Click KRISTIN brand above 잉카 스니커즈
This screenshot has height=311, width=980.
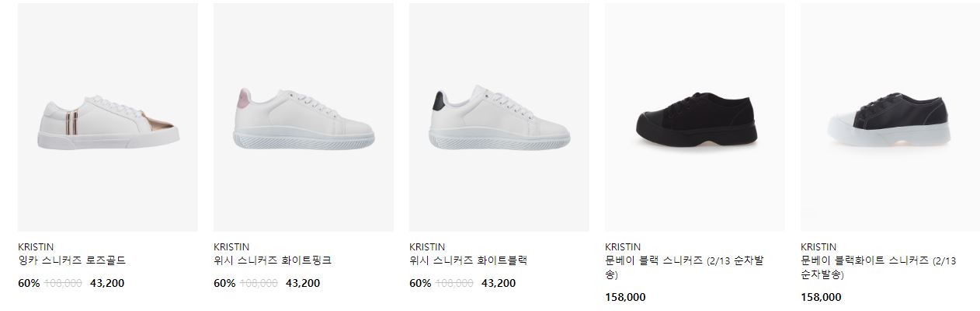click(x=36, y=246)
